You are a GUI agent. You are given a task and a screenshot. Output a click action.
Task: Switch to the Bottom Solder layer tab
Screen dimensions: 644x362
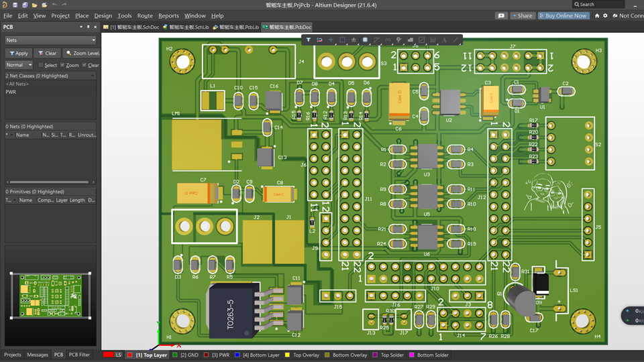[429, 355]
